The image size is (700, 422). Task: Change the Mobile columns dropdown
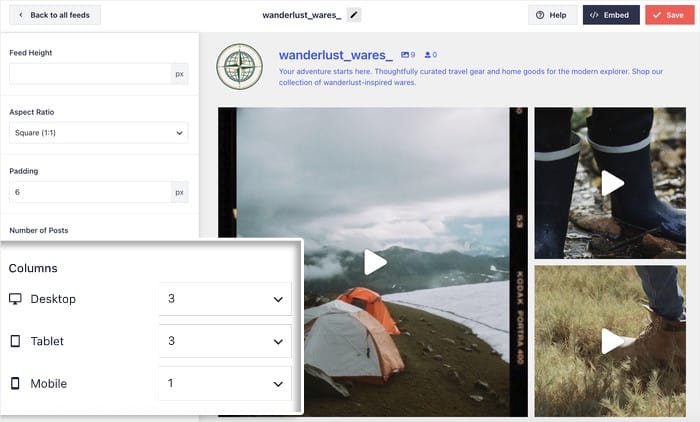tap(225, 384)
